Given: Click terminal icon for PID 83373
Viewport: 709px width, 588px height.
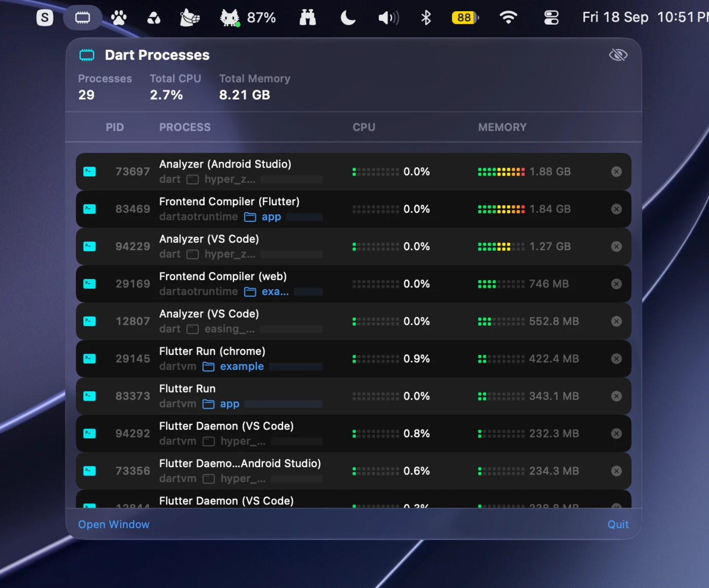Looking at the screenshot, I should (x=90, y=397).
